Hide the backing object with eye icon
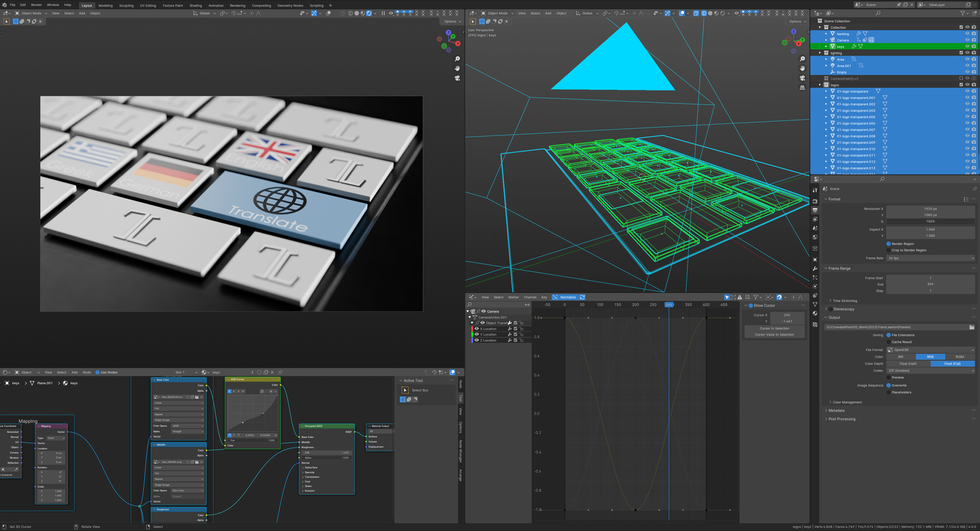Viewport: 980px width, 531px height. 967,34
